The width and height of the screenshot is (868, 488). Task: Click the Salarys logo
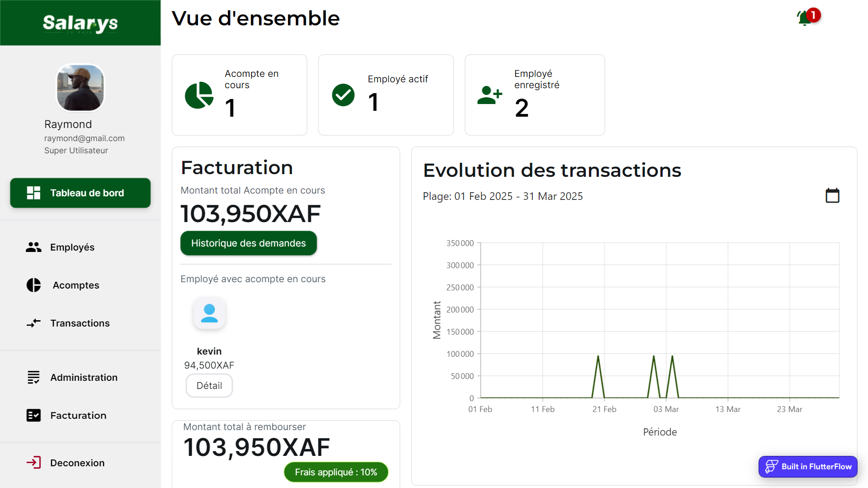(81, 23)
